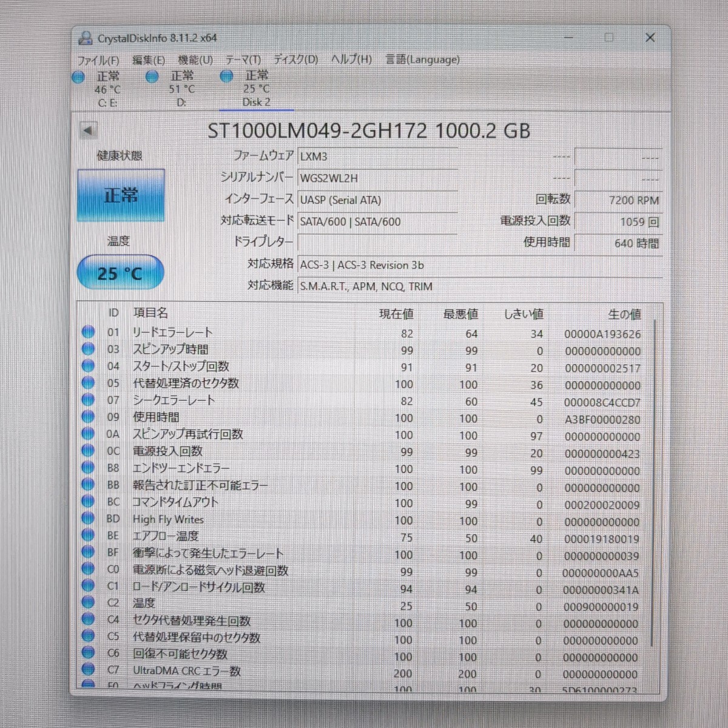Screen dimensions: 728x728
Task: Click the 回転数 value 7200 RPM
Action: 618,200
